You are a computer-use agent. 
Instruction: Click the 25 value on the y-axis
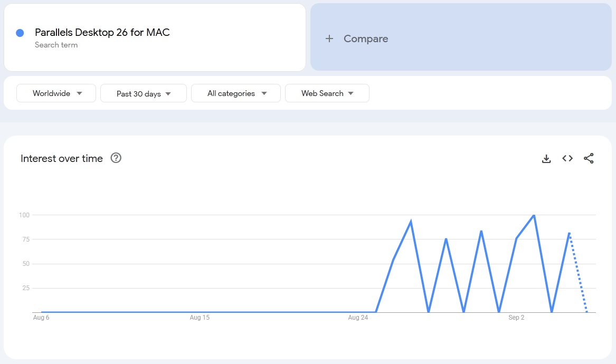pyautogui.click(x=26, y=288)
